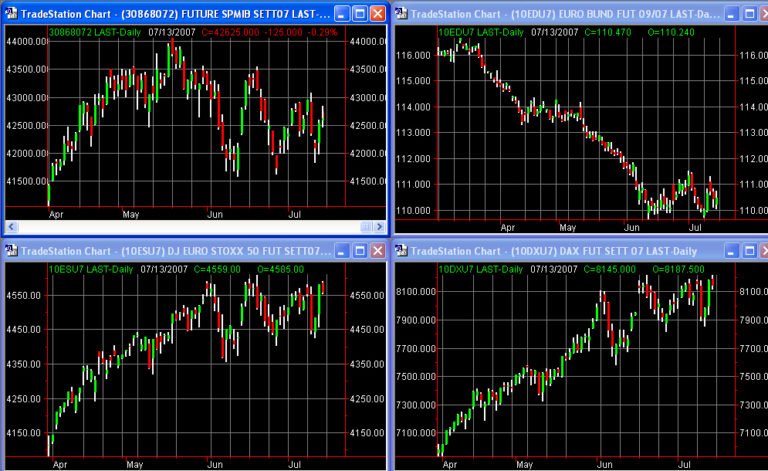
Task: Close the DJ Euro Stoxx 50 chart
Action: [x=376, y=250]
